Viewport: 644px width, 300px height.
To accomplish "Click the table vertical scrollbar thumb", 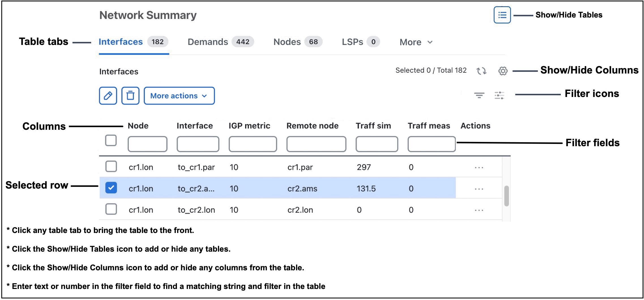I will point(507,196).
